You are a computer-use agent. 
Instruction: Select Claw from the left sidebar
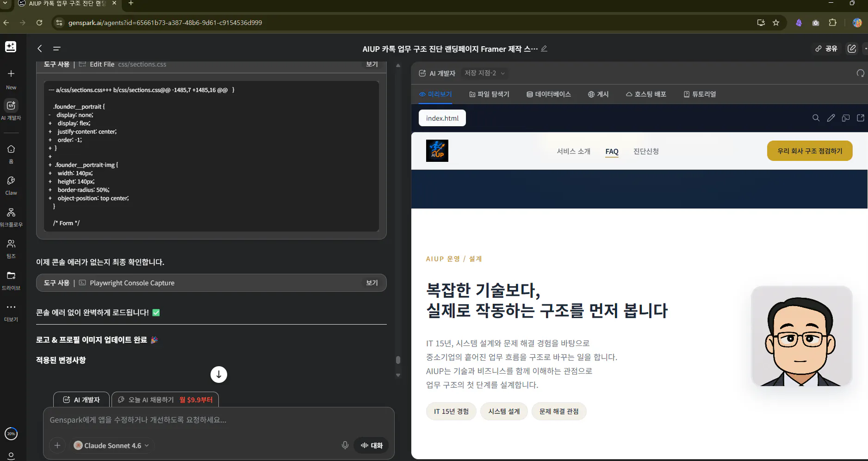[x=11, y=184]
